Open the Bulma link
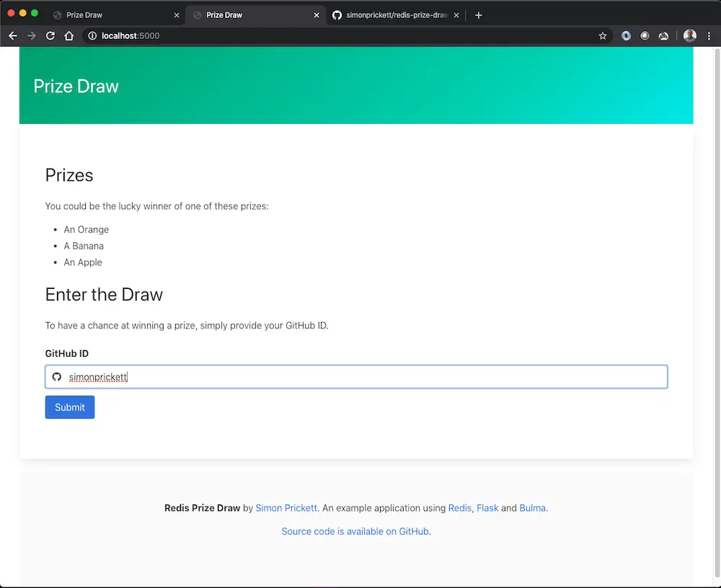Viewport: 721px width, 588px height. click(x=532, y=508)
